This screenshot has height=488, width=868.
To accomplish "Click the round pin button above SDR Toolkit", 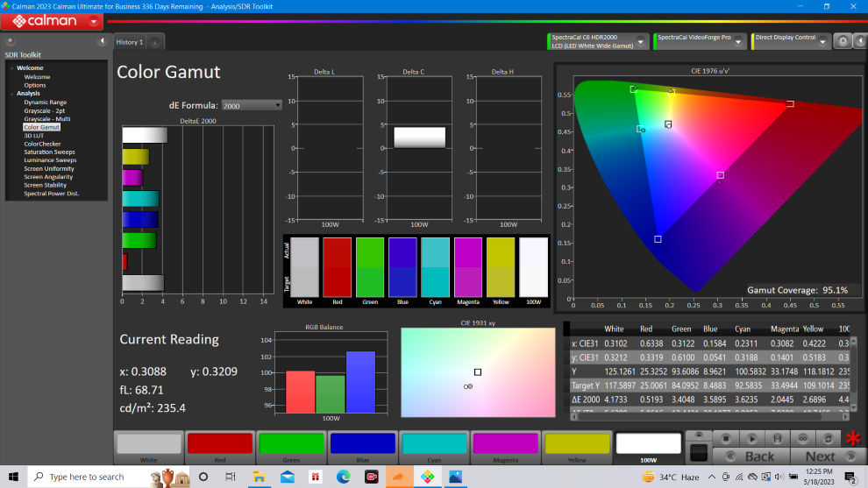I will (10, 41).
